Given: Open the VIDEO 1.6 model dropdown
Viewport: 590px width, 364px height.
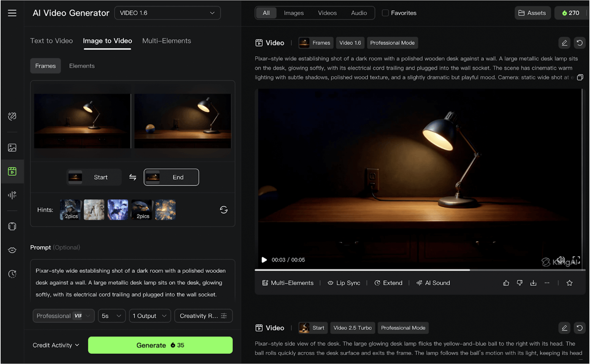Looking at the screenshot, I should (x=167, y=13).
